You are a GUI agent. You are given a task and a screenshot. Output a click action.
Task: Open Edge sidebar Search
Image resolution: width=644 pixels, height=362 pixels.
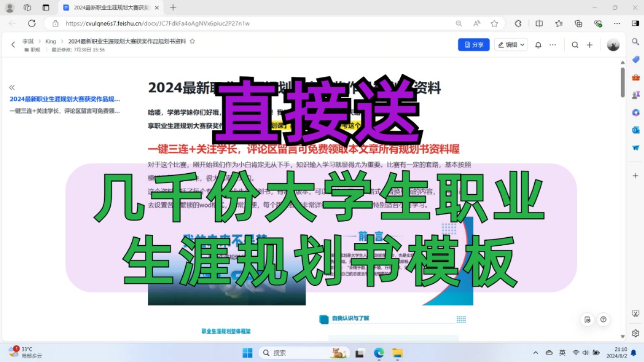click(635, 42)
